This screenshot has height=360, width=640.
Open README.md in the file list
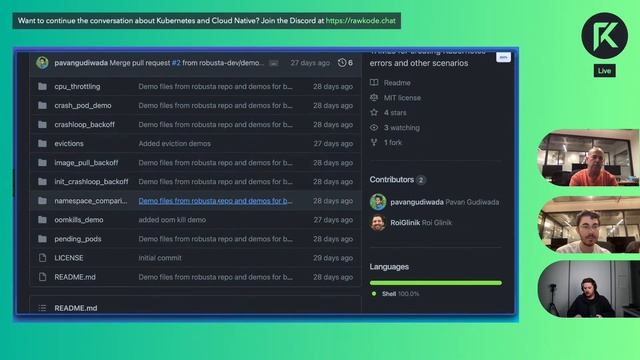pyautogui.click(x=75, y=277)
